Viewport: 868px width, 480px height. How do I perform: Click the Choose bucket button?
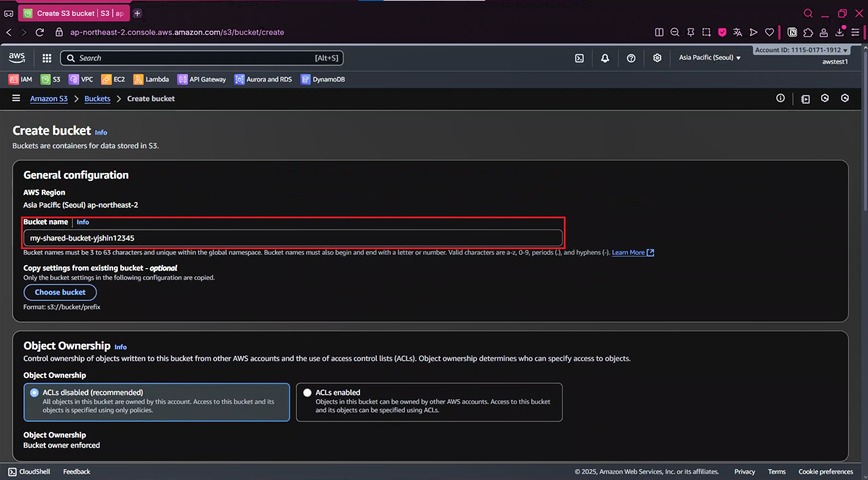pos(60,292)
